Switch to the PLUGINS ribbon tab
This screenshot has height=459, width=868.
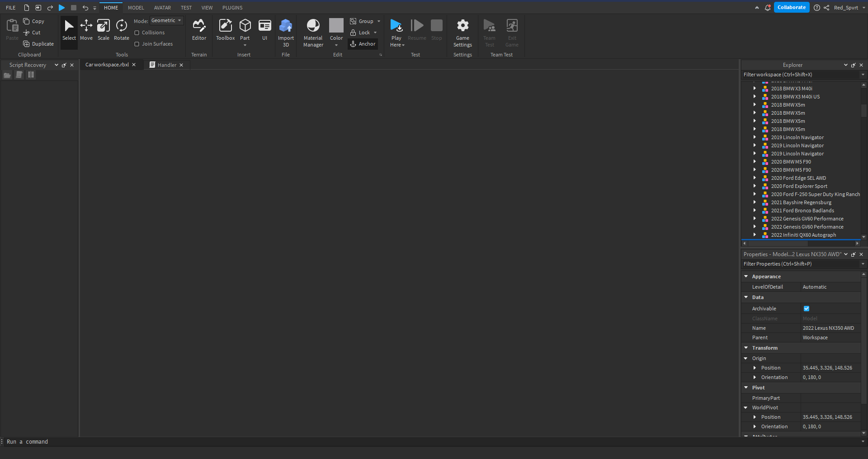pos(232,8)
